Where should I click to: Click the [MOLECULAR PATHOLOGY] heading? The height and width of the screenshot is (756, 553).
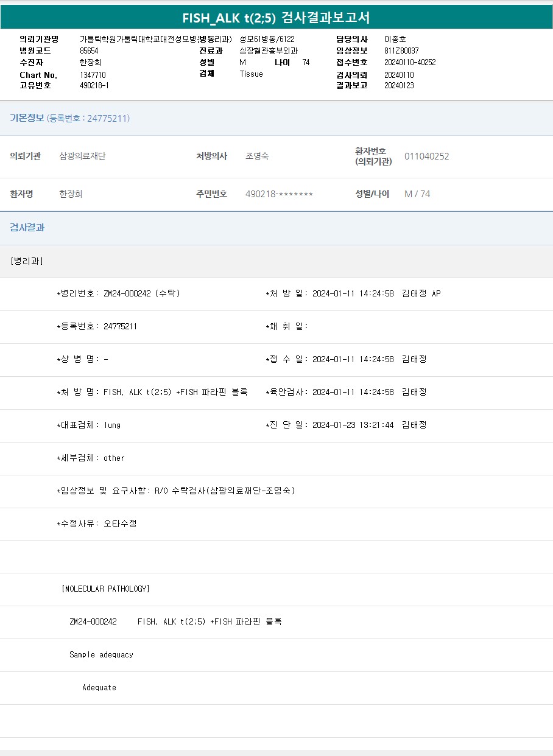105,589
